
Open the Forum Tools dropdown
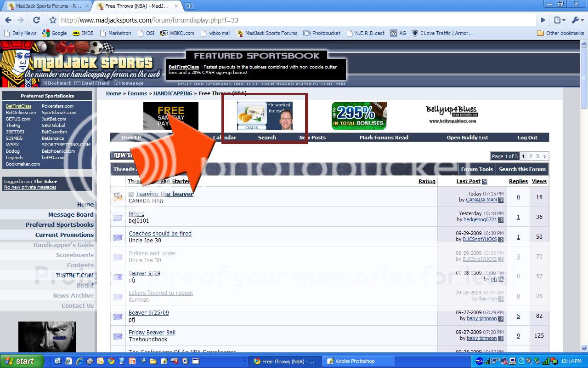click(477, 169)
